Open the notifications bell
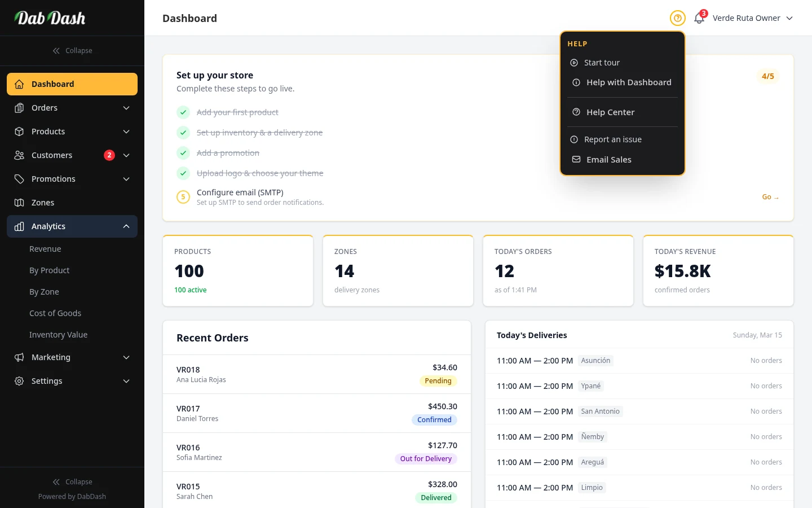Image resolution: width=812 pixels, height=508 pixels. click(699, 18)
